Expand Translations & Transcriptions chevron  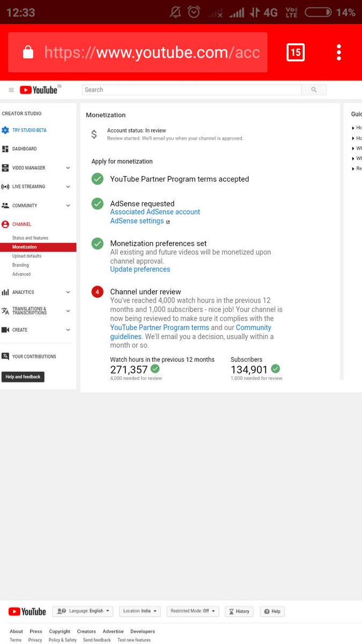pyautogui.click(x=68, y=311)
